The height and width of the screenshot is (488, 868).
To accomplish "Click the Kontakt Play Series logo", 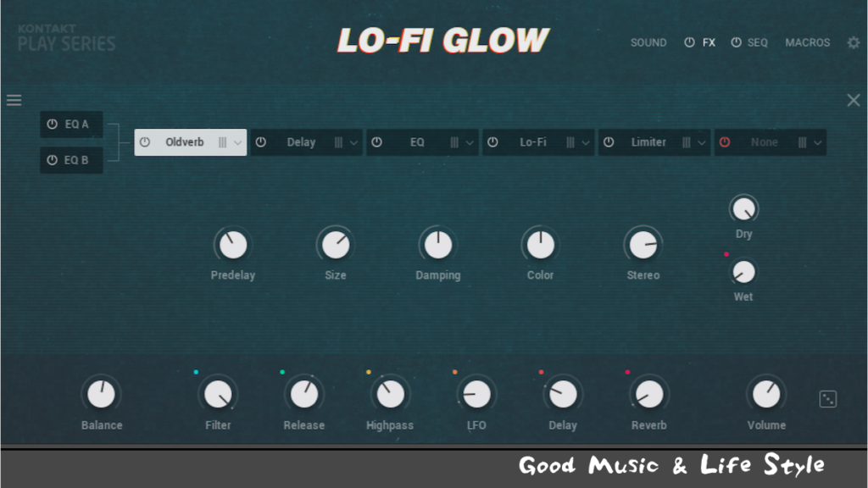I will click(x=66, y=37).
